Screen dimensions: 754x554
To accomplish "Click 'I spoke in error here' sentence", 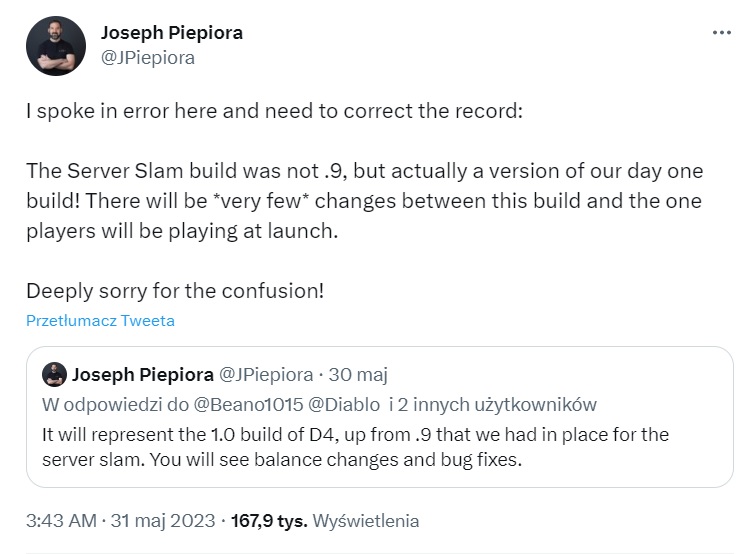I will coord(273,111).
